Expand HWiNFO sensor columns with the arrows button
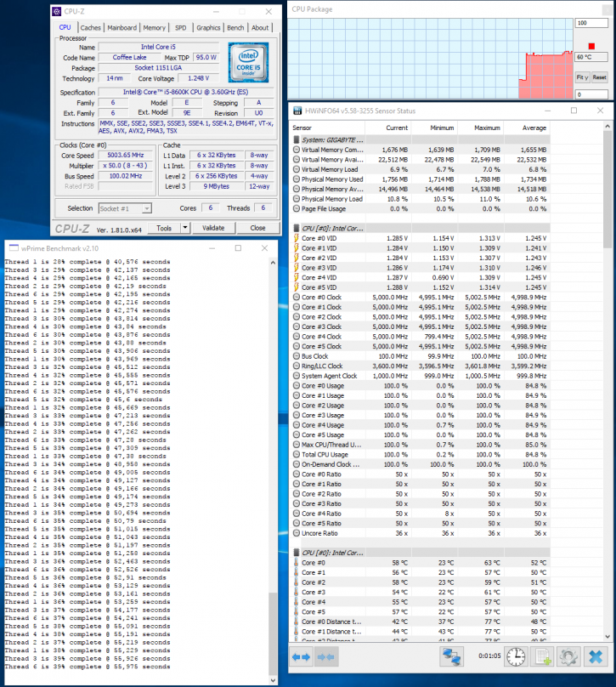Image resolution: width=616 pixels, height=687 pixels. pyautogui.click(x=302, y=656)
